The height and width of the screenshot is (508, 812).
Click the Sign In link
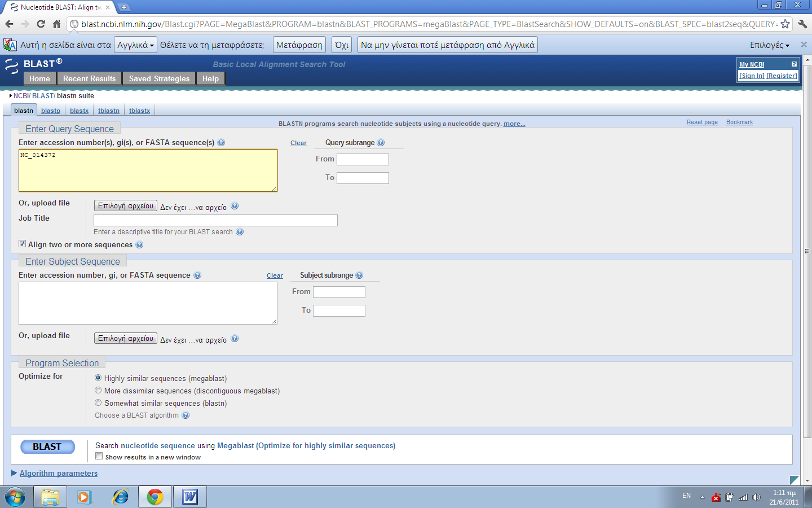752,76
